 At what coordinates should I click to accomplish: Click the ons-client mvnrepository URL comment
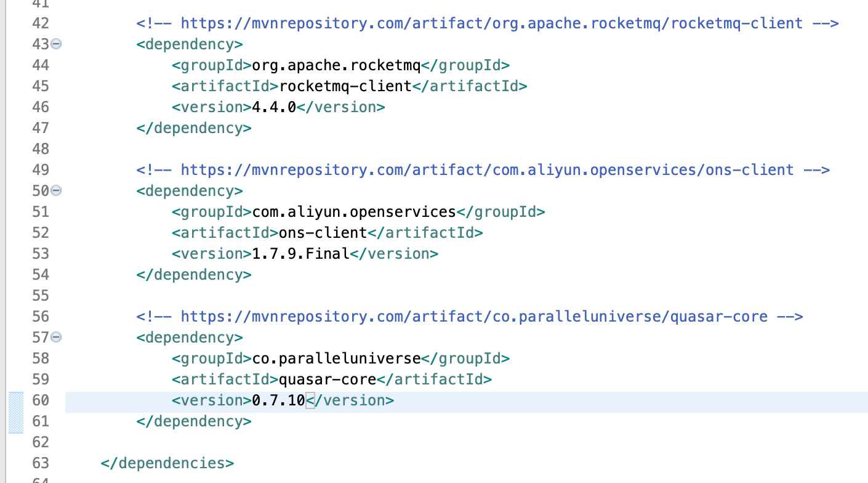483,170
